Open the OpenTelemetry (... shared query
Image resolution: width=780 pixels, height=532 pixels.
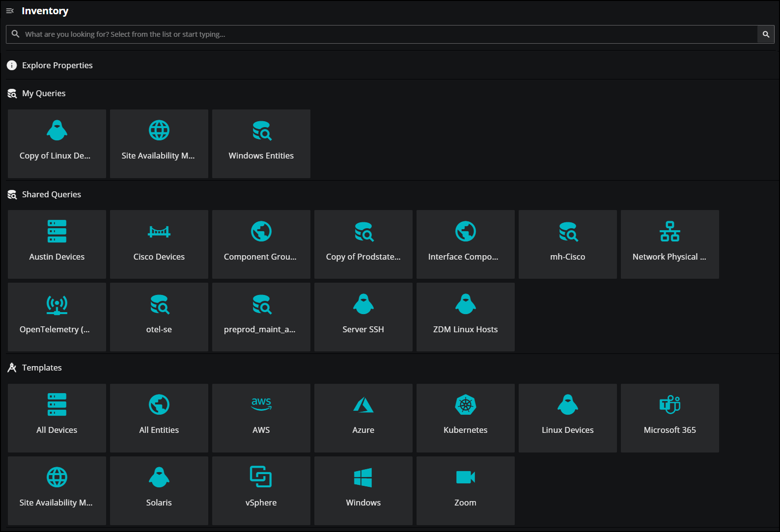[x=57, y=317]
